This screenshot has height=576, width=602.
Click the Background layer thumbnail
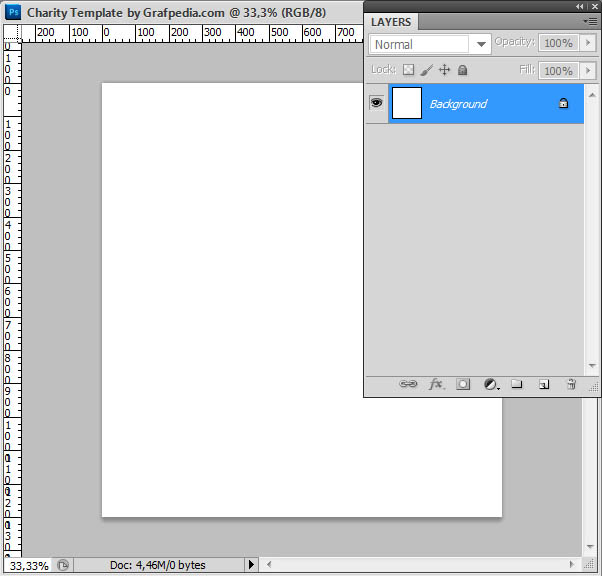pyautogui.click(x=407, y=103)
